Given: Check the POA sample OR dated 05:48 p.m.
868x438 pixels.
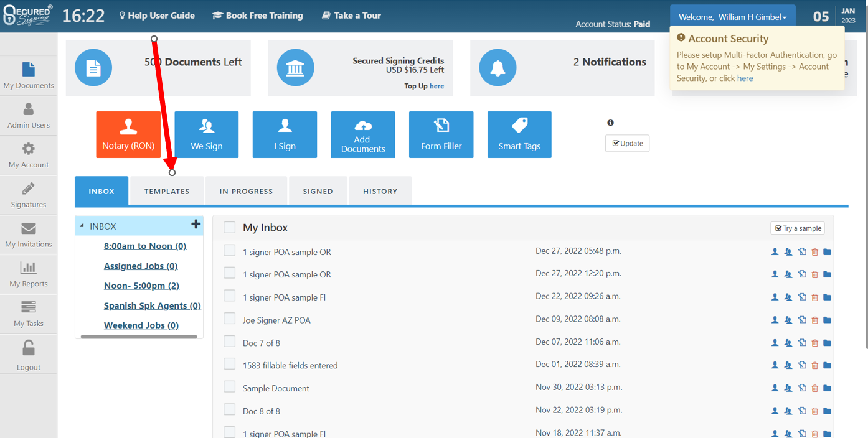Looking at the screenshot, I should point(230,250).
